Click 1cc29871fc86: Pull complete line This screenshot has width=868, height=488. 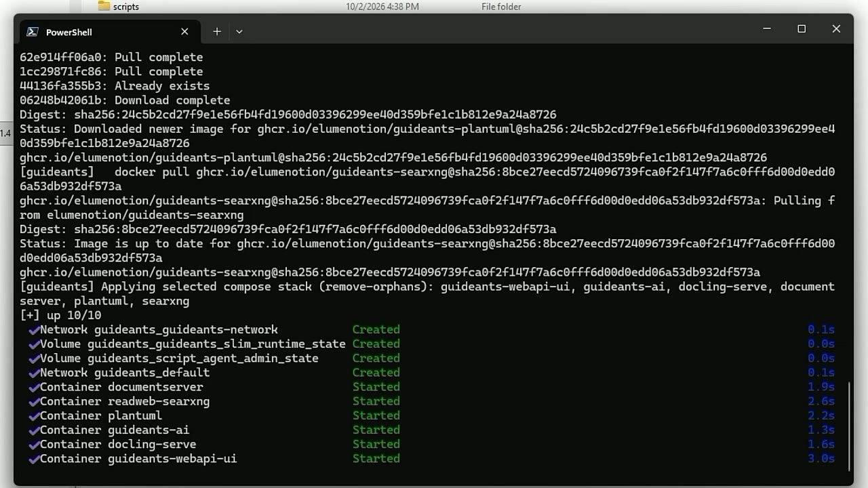pyautogui.click(x=111, y=72)
